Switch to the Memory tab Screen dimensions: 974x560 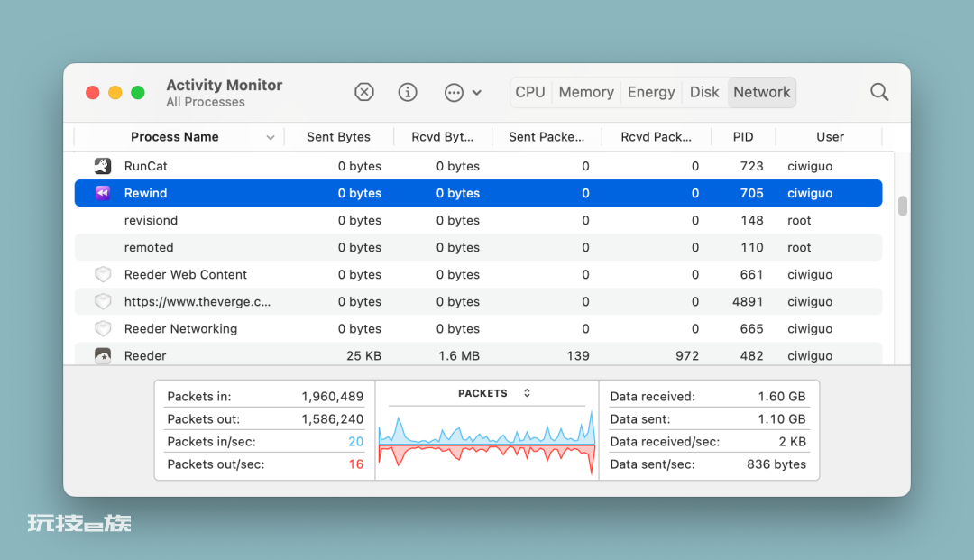(x=586, y=93)
